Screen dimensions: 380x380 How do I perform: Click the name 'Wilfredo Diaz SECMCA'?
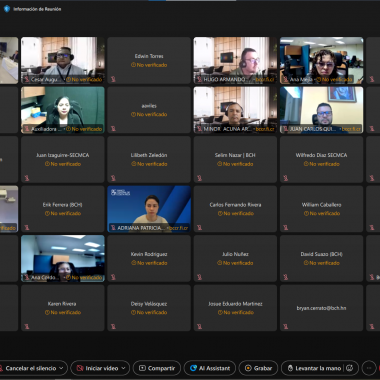point(321,155)
